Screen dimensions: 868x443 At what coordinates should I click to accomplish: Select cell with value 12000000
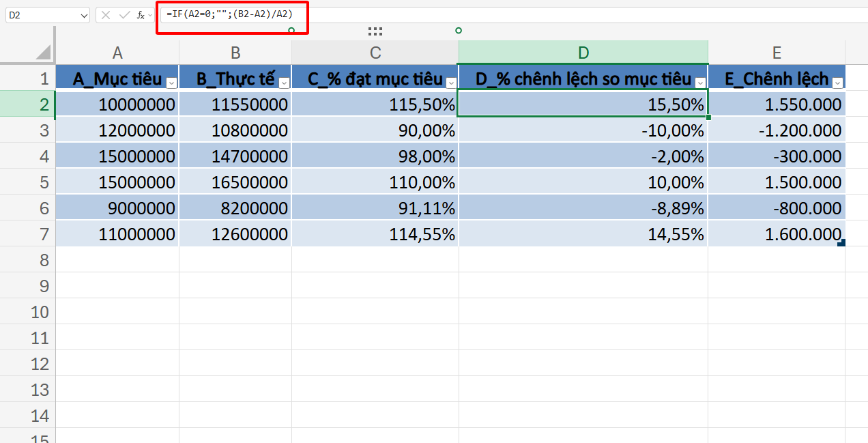pos(117,130)
